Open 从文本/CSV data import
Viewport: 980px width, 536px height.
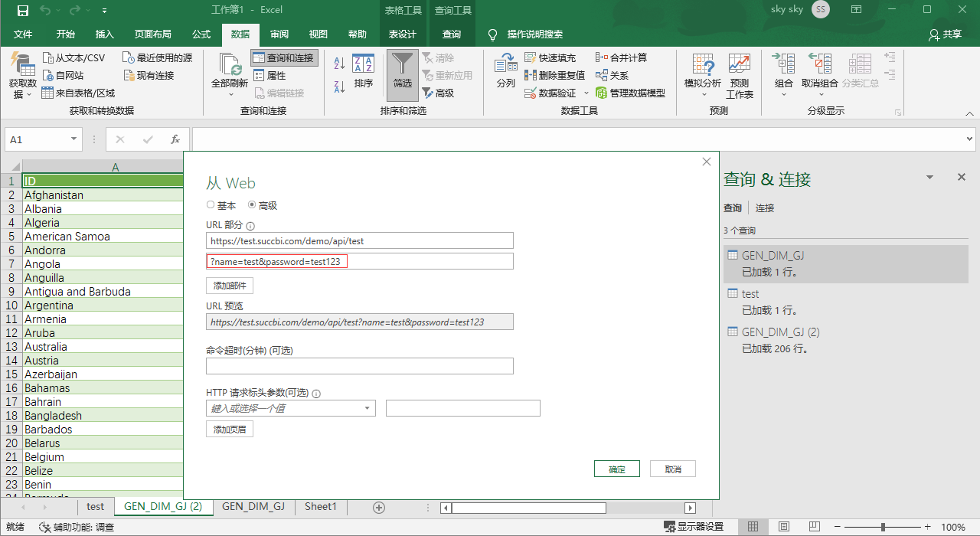[x=73, y=56]
